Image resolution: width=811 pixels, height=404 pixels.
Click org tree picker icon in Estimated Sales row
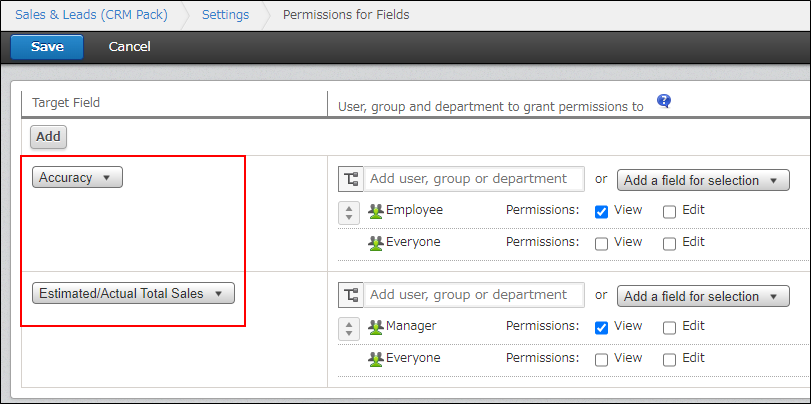351,295
